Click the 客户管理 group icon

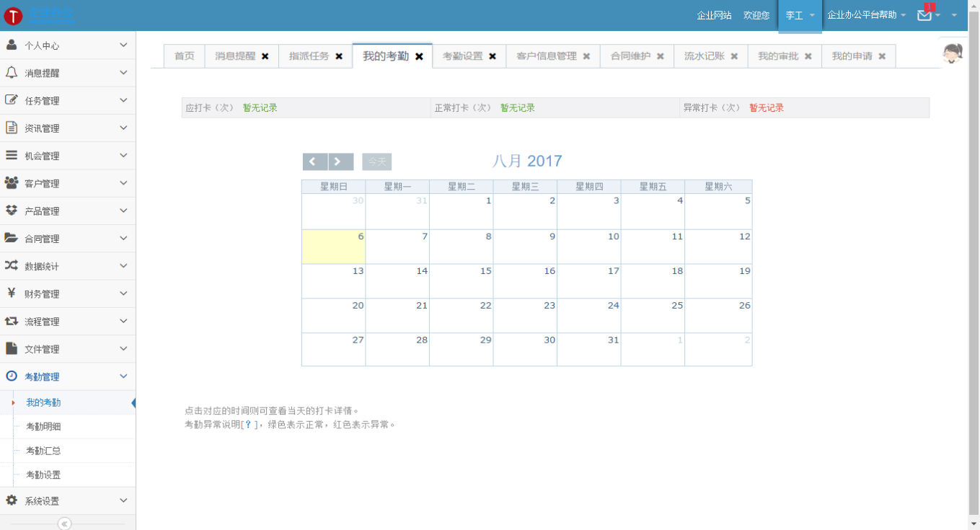click(12, 183)
